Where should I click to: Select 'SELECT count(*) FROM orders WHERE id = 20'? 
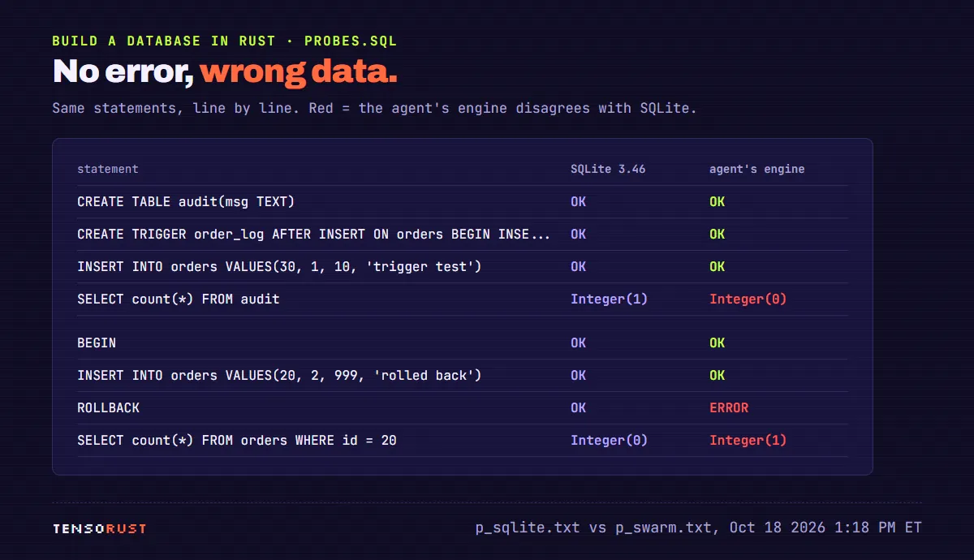[x=237, y=440]
